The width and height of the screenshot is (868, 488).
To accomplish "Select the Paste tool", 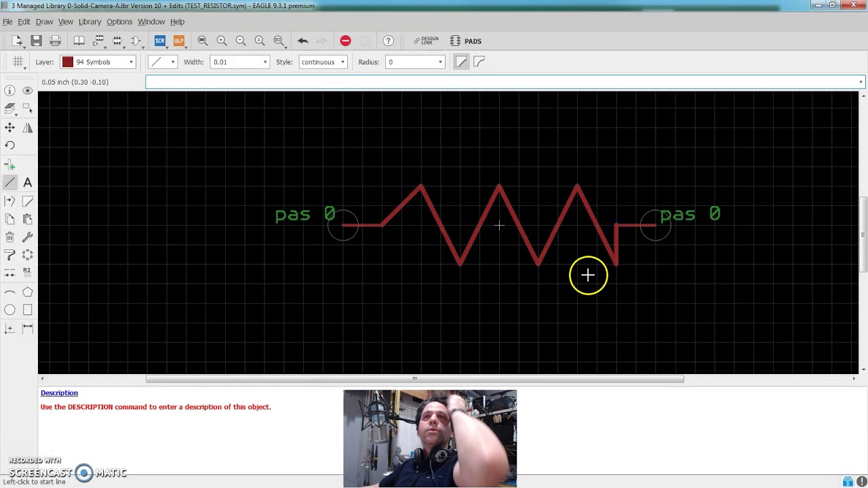I will (x=27, y=219).
